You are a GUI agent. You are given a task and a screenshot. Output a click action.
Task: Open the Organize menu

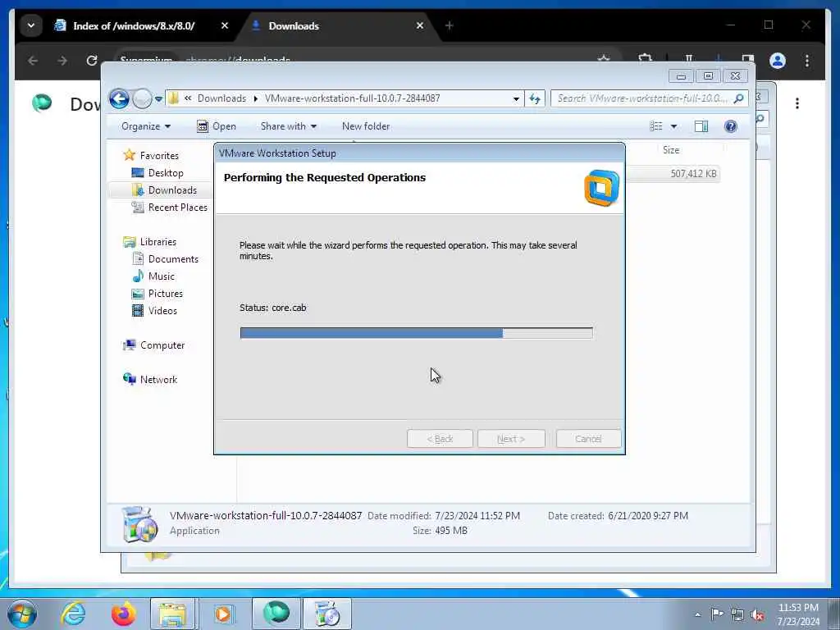point(146,126)
